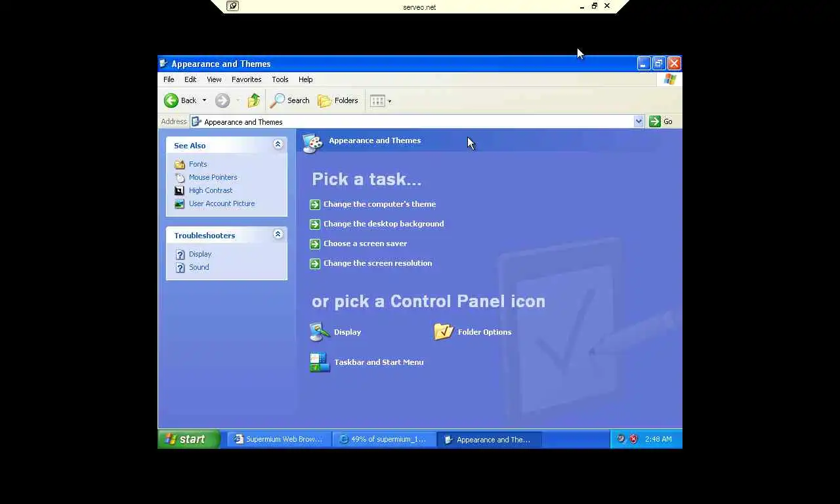Screen dimensions: 840x504
Task: Click arrow icon beside Change the desktop background
Action: click(315, 224)
